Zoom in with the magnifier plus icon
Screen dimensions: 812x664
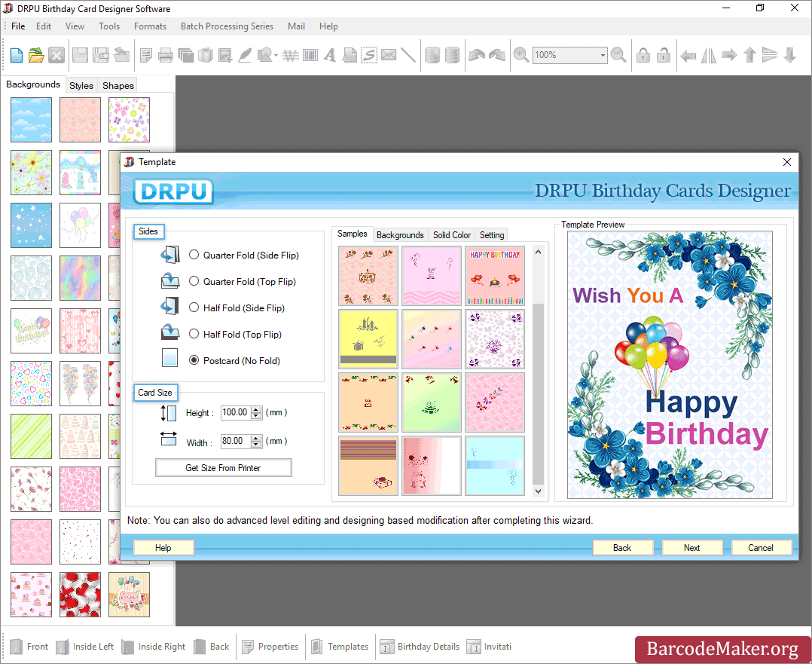point(520,55)
